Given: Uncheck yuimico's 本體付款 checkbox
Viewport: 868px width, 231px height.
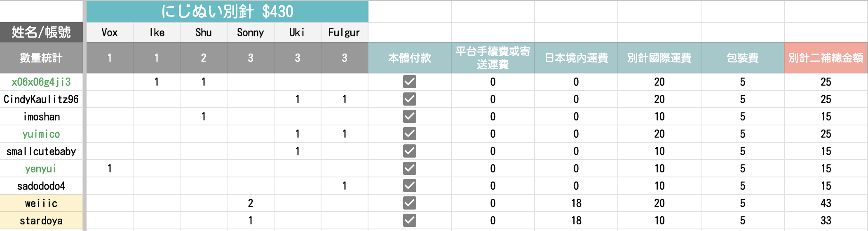Looking at the screenshot, I should click(409, 134).
